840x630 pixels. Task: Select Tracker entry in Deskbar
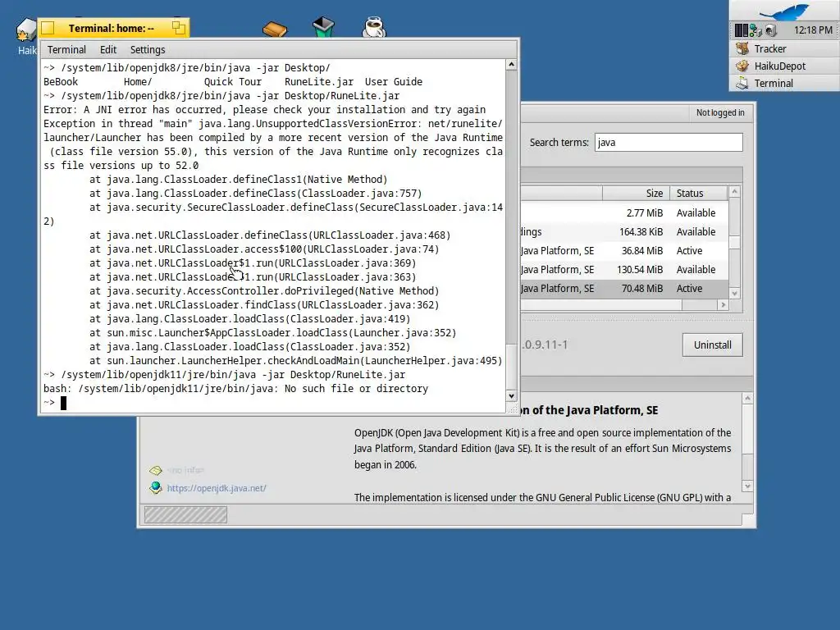[783, 48]
